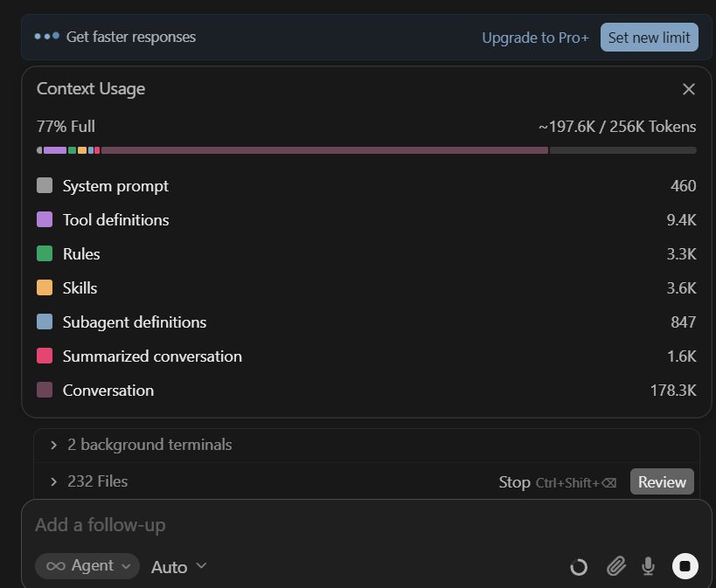Click the Set new limit button

(x=649, y=38)
